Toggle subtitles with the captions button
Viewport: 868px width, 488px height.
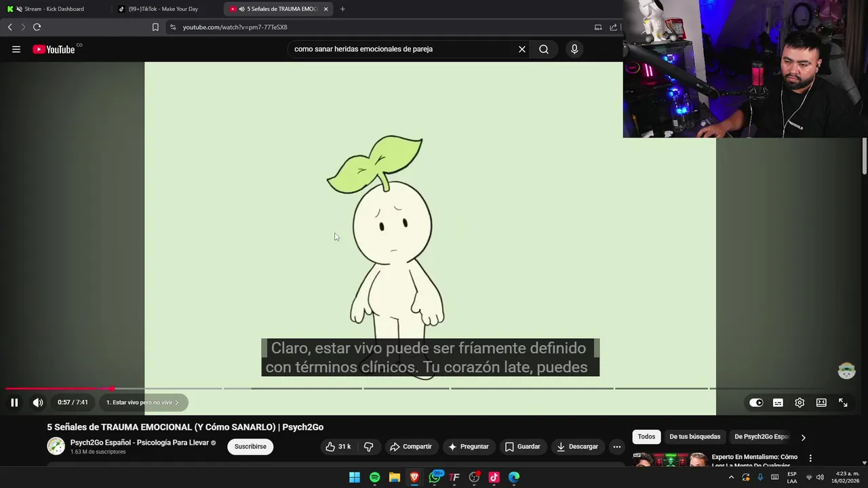coord(778,403)
